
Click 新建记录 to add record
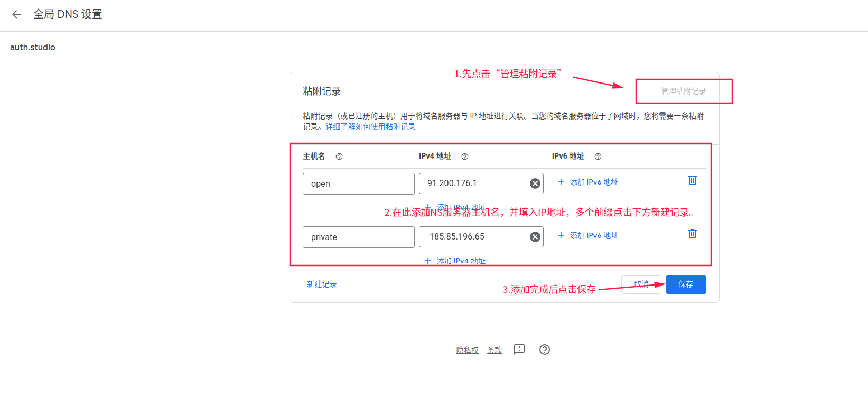coord(322,284)
